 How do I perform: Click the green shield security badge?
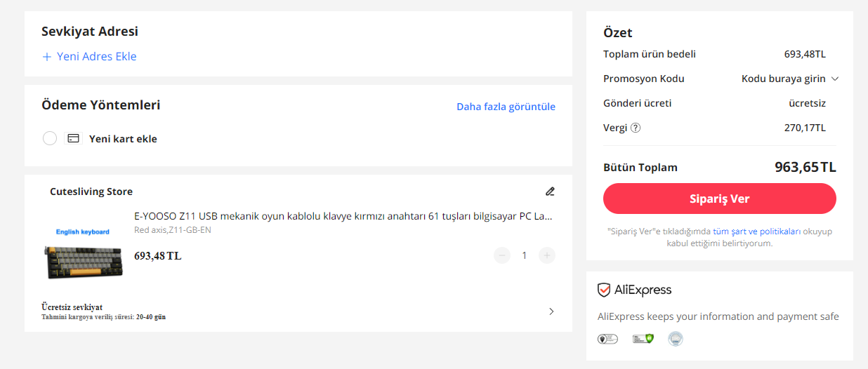click(x=643, y=339)
